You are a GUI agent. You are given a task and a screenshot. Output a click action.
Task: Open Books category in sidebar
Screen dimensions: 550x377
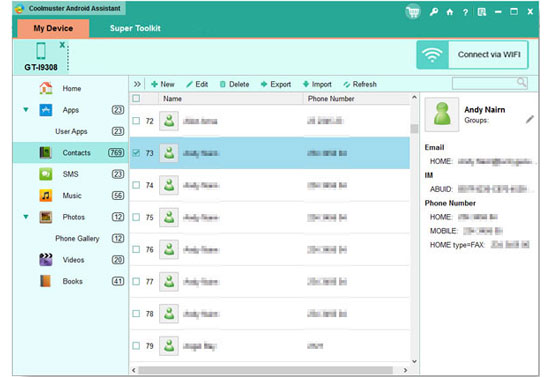click(73, 281)
